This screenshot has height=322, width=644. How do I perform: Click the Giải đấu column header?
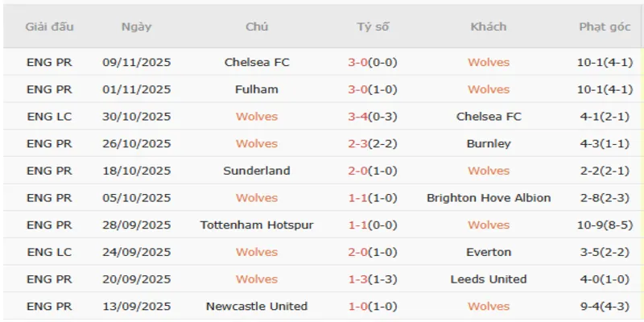49,27
